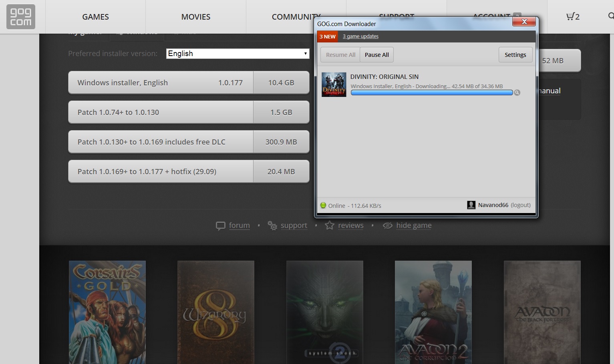The image size is (614, 364).
Task: Open the System Shock 2 game cover
Action: pyautogui.click(x=325, y=312)
